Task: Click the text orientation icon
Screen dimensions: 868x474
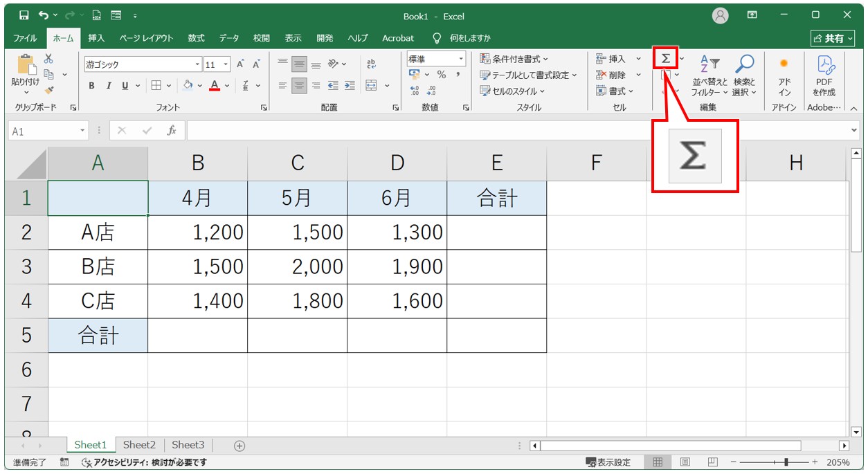Action: coord(333,64)
